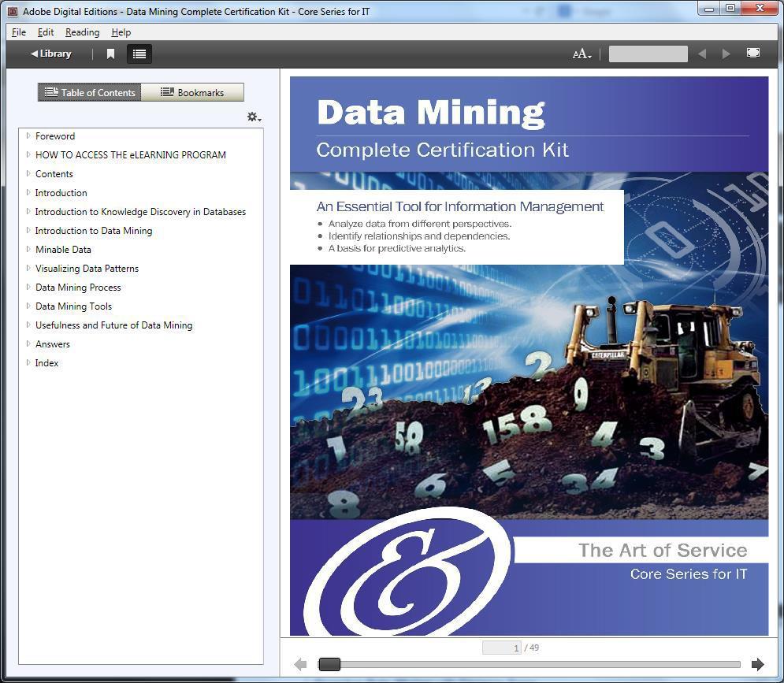Click the search input field in toolbar
Screen dimensions: 784x683
(648, 54)
